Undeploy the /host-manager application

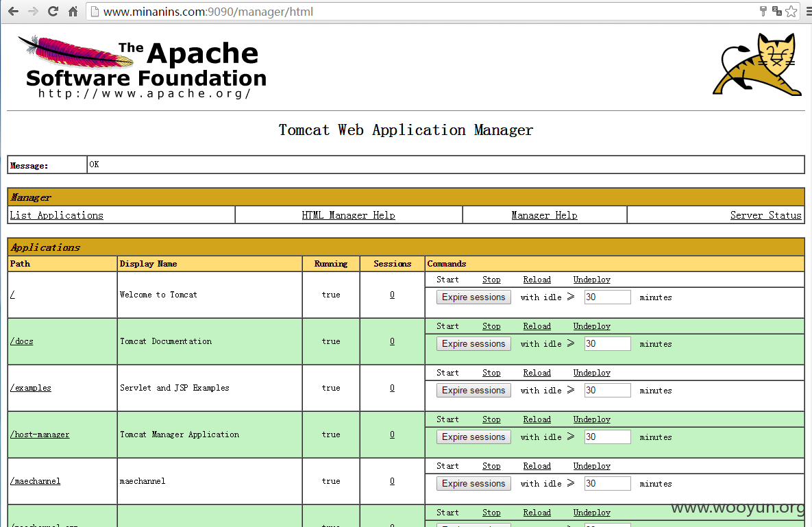592,419
